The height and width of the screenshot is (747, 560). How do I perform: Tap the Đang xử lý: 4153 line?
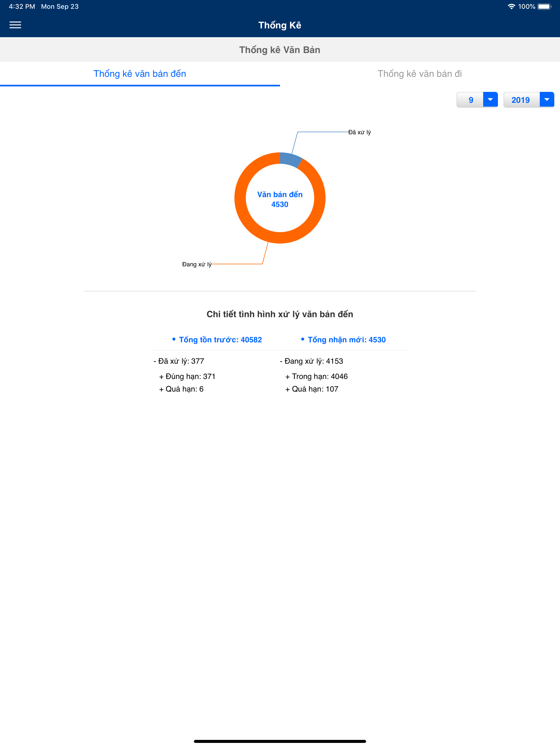[311, 361]
